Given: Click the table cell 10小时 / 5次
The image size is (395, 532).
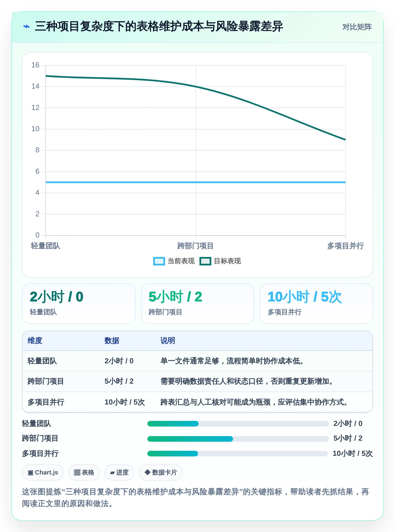Looking at the screenshot, I should (x=124, y=402).
